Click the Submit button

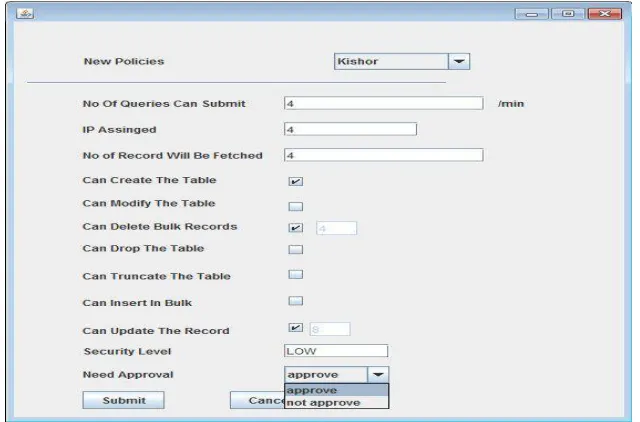coord(124,400)
